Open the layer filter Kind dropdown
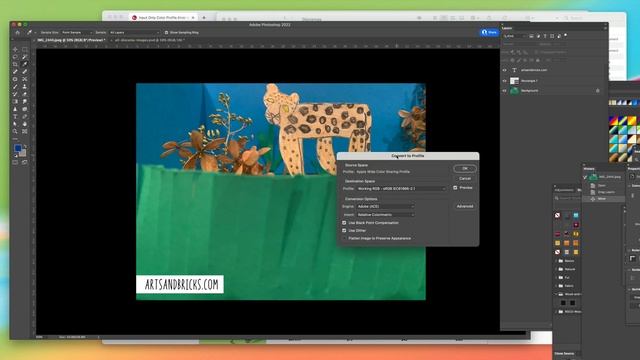 coord(515,36)
